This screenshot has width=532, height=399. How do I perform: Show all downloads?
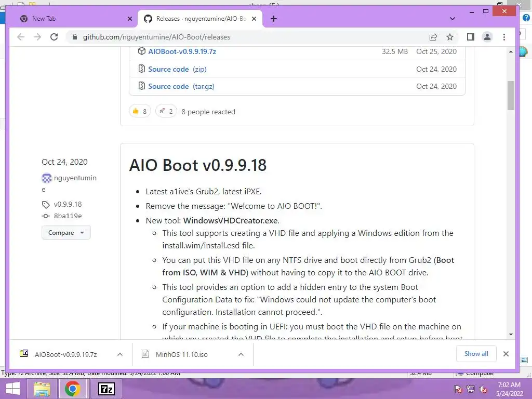pos(476,354)
